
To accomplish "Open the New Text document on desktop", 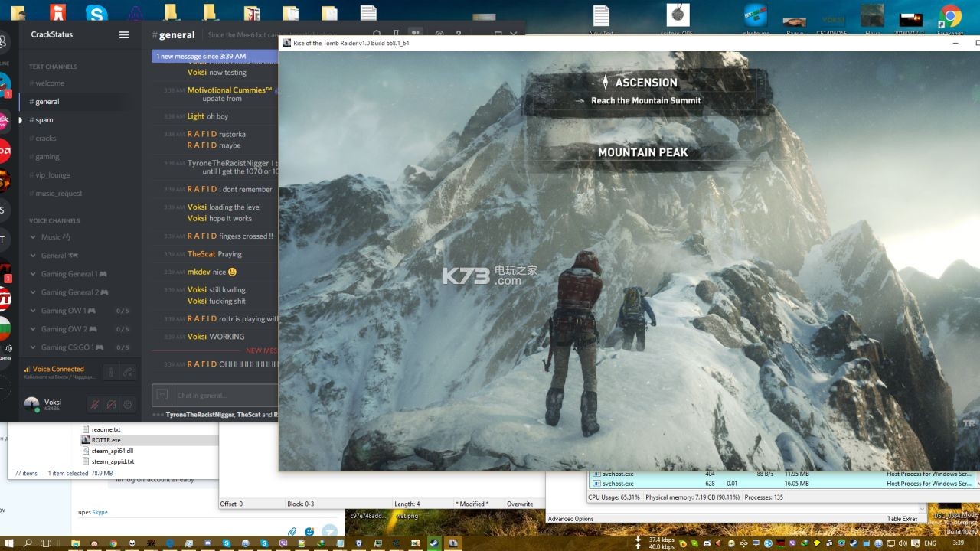I will 601,18.
